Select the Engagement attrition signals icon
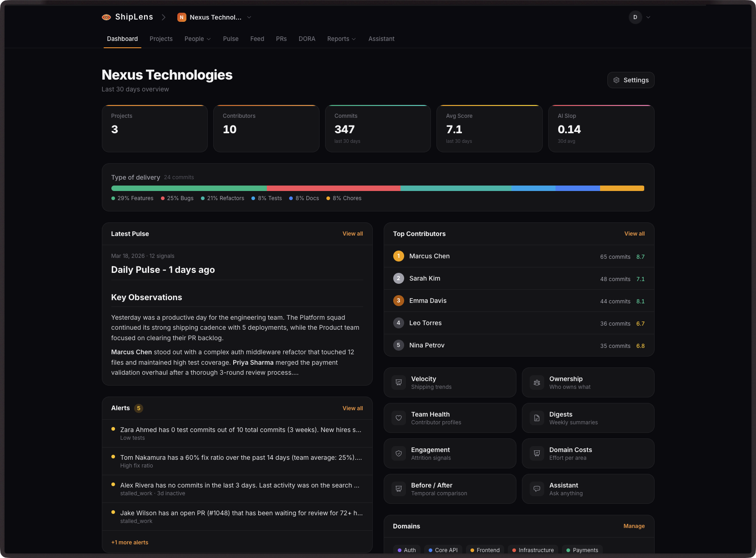This screenshot has height=558, width=756. click(x=398, y=453)
